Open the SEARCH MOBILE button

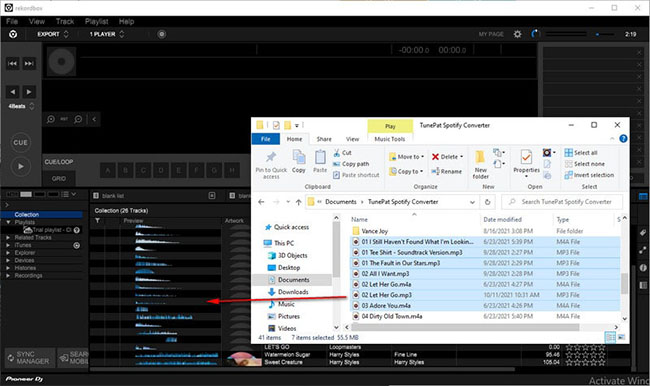[x=73, y=357]
